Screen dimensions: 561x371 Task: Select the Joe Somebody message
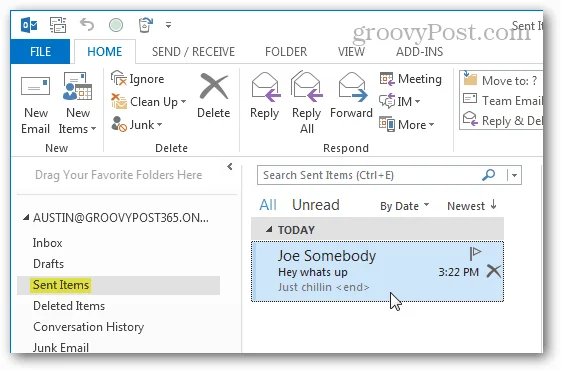(377, 272)
